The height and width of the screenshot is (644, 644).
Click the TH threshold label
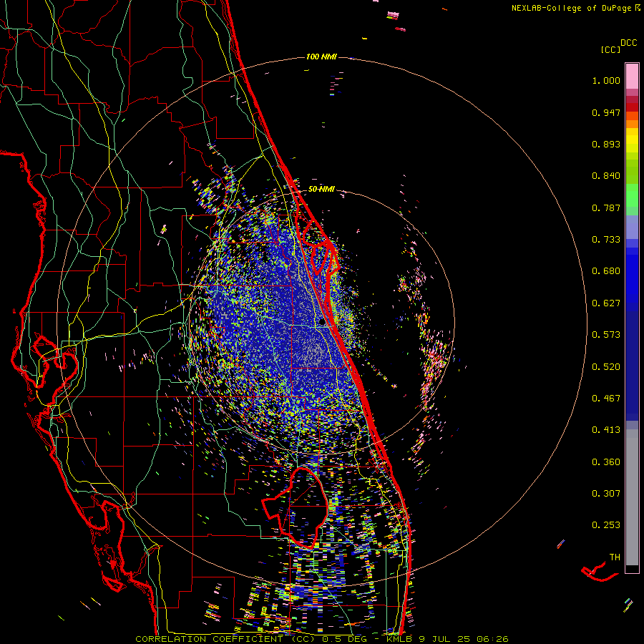click(x=615, y=557)
